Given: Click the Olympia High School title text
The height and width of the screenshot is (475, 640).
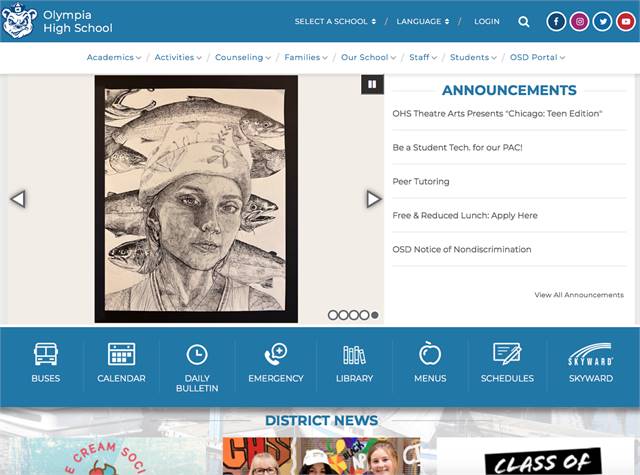Looking at the screenshot, I should coord(78,22).
